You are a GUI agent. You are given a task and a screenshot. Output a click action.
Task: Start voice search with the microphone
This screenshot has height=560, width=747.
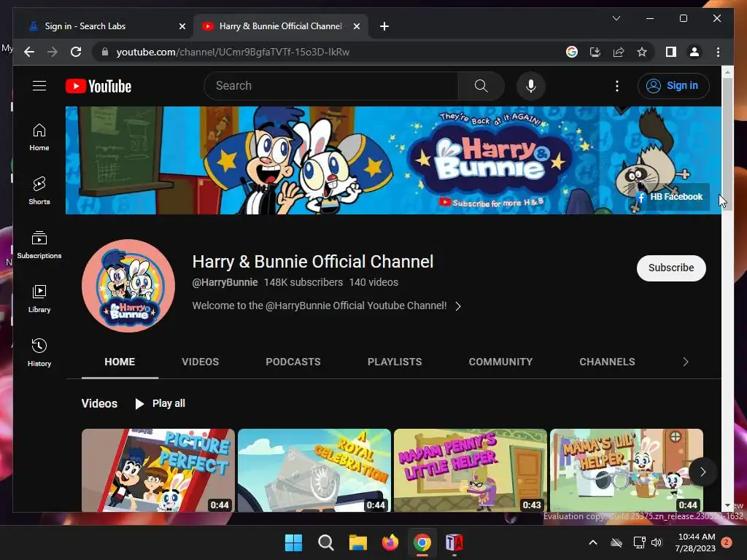coord(531,86)
